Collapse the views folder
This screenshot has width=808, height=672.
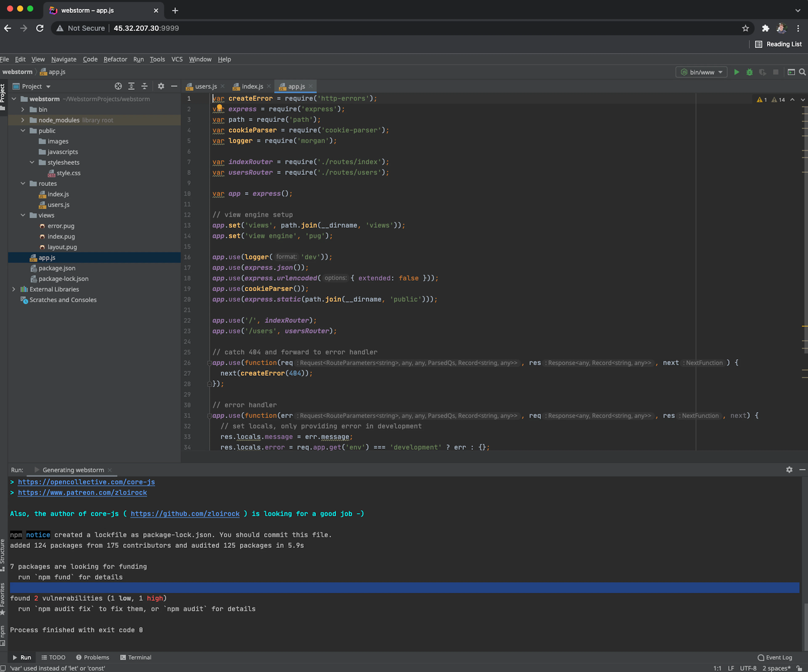pos(23,215)
